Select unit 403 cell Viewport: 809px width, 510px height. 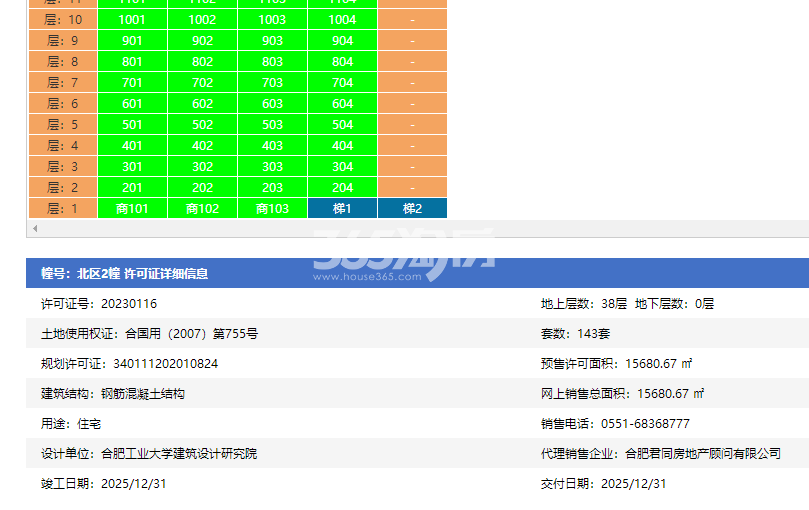[x=272, y=146]
